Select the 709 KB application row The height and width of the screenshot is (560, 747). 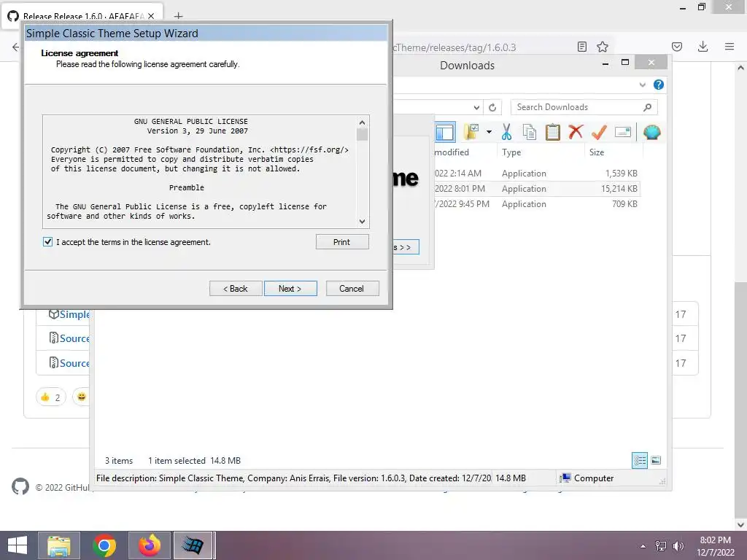point(536,204)
